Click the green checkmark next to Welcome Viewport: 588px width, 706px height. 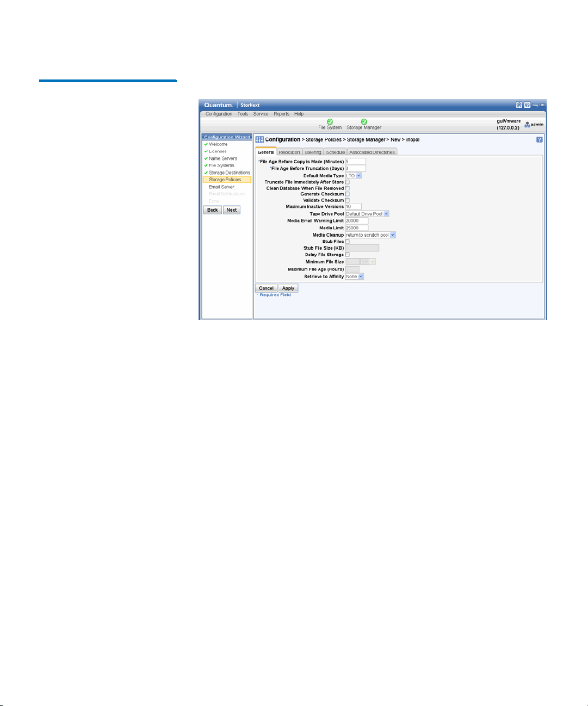[206, 144]
